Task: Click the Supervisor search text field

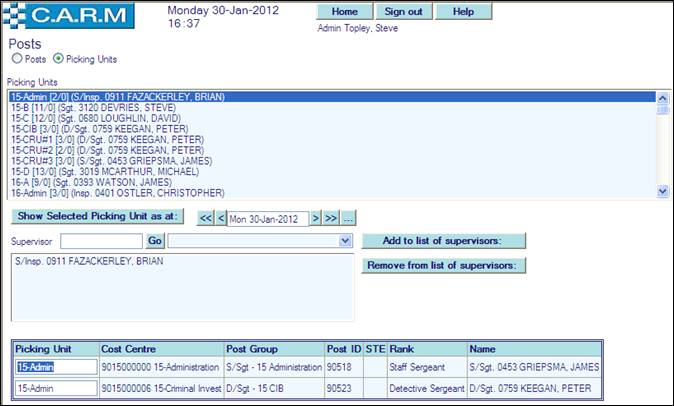Action: (101, 241)
